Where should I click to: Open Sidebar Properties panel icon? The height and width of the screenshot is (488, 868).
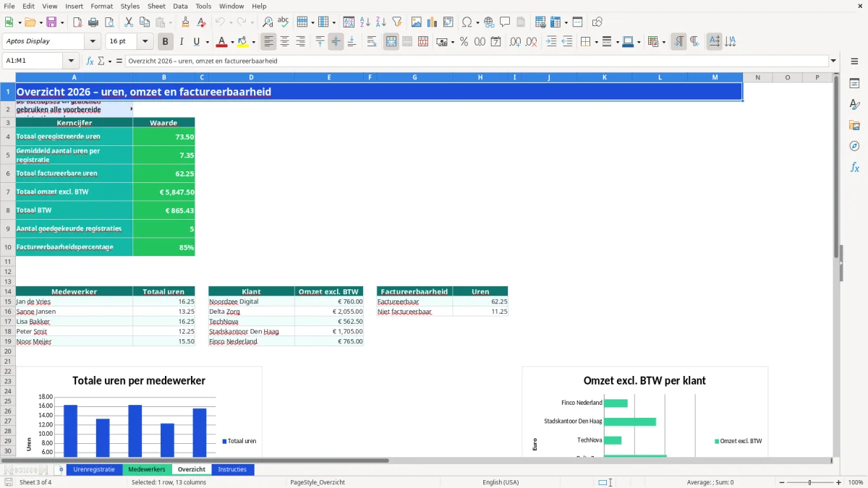[x=854, y=84]
